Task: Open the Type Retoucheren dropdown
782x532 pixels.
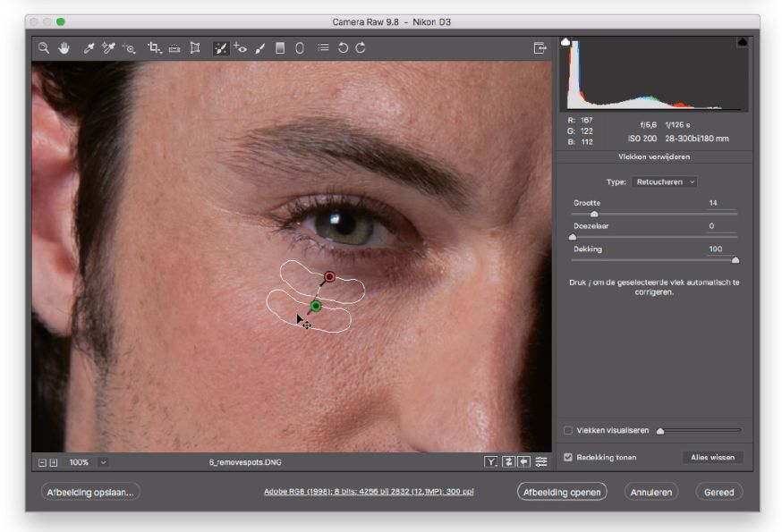Action: click(x=663, y=182)
